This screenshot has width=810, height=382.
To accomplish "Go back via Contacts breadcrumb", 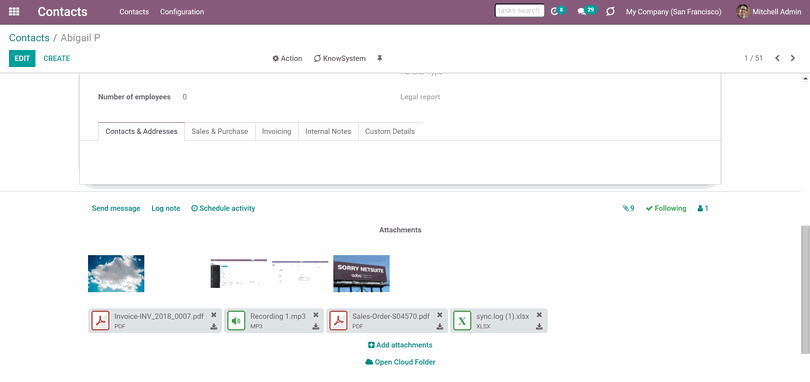I will pos(29,38).
